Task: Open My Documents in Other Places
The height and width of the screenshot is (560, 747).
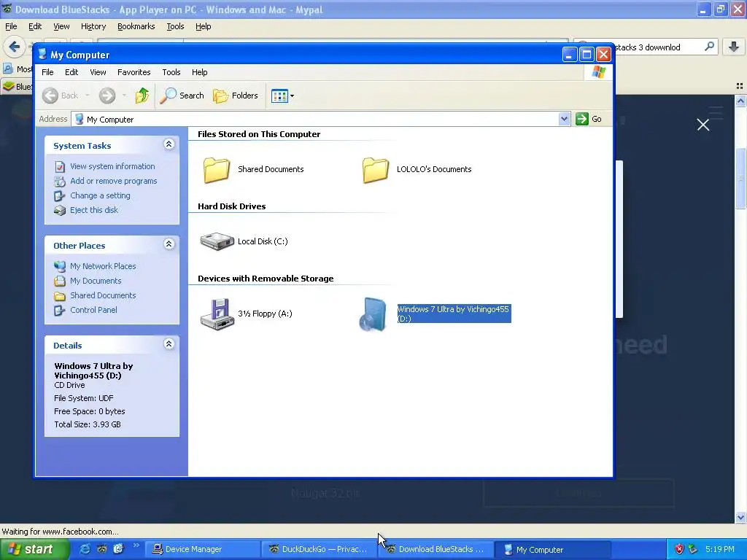Action: click(96, 281)
